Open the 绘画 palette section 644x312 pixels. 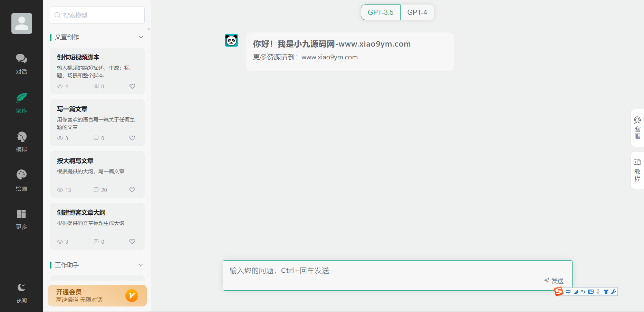click(21, 180)
